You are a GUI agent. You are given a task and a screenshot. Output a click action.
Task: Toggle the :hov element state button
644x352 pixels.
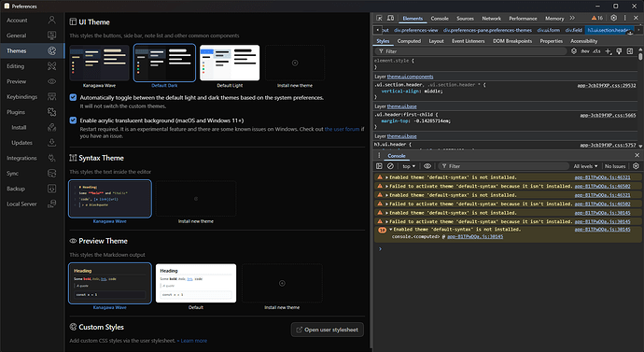click(585, 51)
